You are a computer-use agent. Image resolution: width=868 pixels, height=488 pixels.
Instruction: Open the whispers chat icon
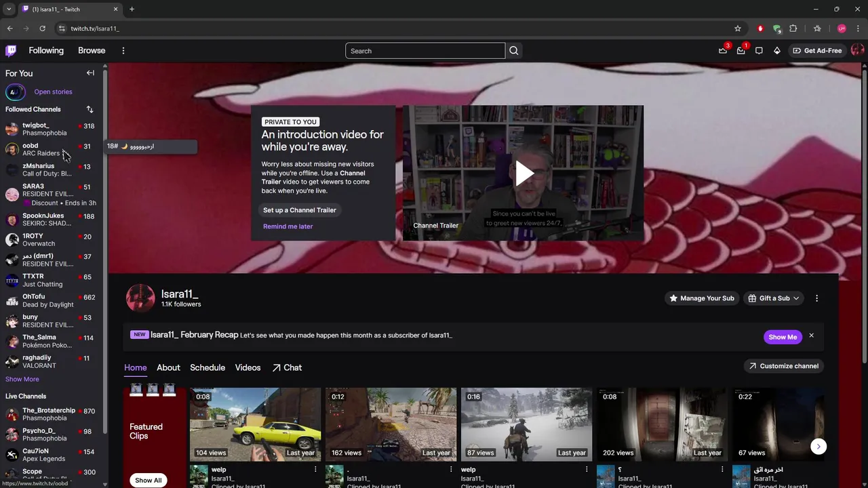[x=759, y=51]
